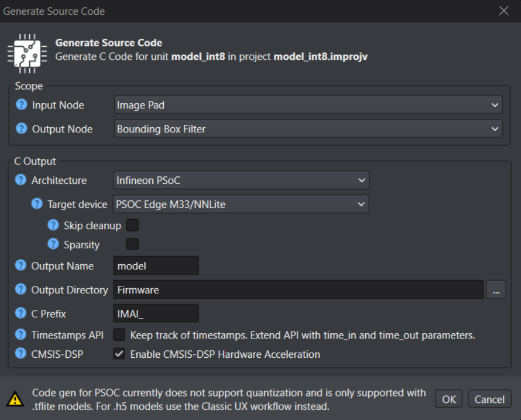Click the Cancel button
This screenshot has width=521, height=420.
tap(490, 399)
